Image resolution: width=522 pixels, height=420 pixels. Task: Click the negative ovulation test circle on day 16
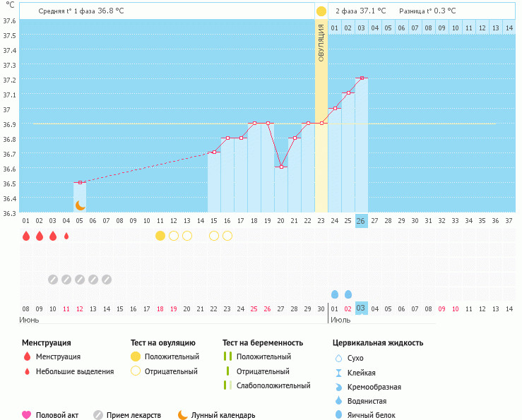click(x=227, y=236)
